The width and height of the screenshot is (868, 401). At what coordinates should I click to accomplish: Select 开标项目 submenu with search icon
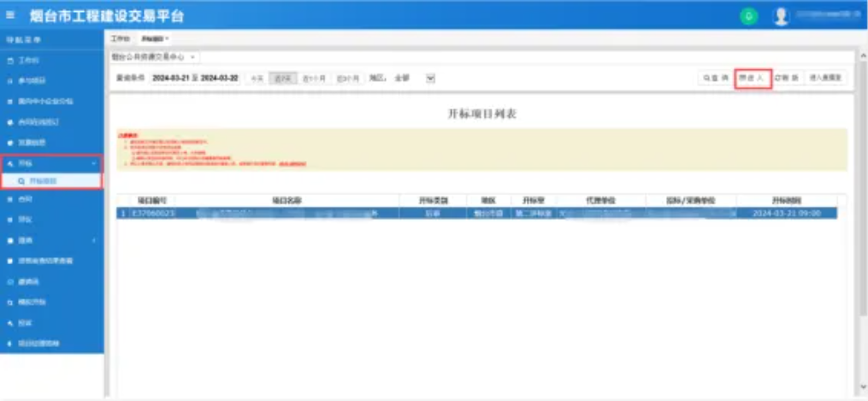43,181
